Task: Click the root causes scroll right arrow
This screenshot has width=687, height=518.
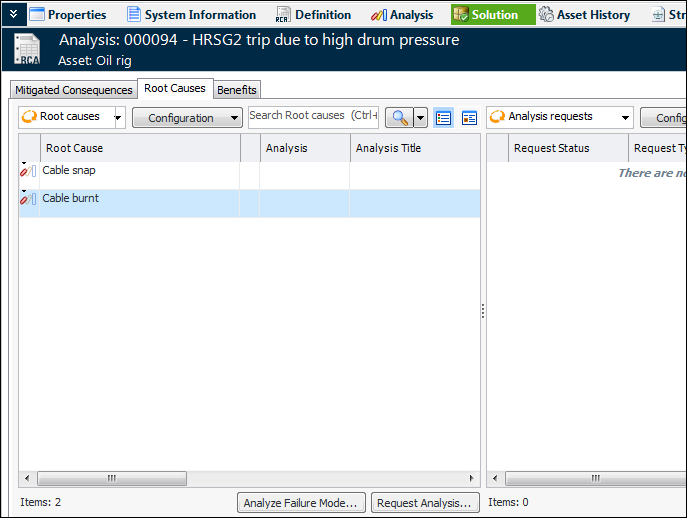Action: [x=471, y=478]
